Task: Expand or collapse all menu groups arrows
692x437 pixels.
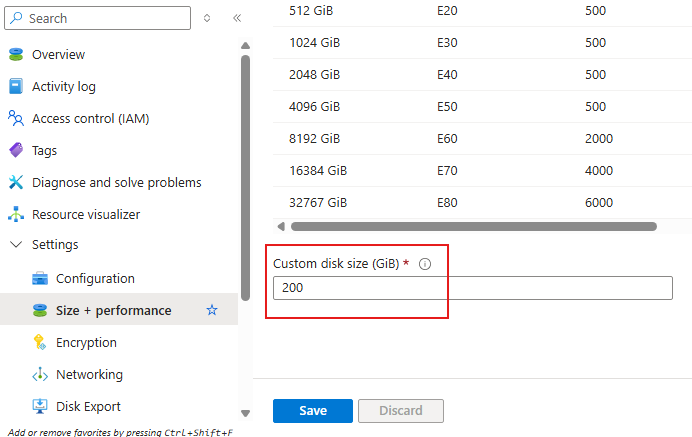Action: (x=207, y=18)
